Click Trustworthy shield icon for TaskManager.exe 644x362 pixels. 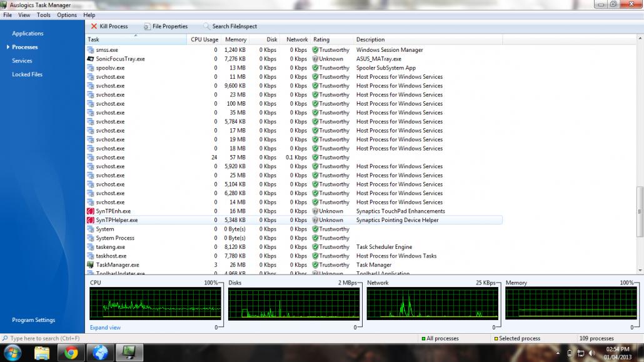coord(315,265)
